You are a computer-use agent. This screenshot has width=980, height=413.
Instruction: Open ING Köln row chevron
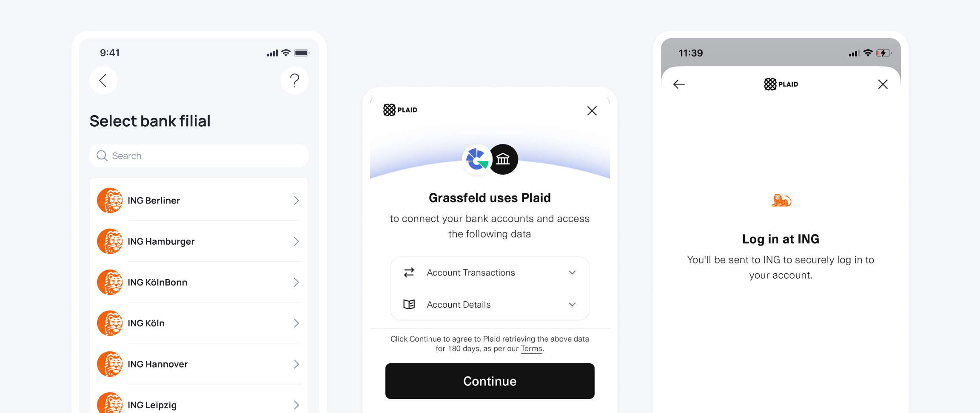[x=296, y=323]
